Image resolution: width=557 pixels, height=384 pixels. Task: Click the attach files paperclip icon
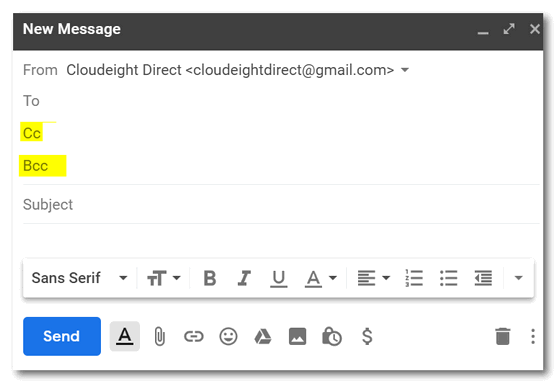tap(160, 336)
